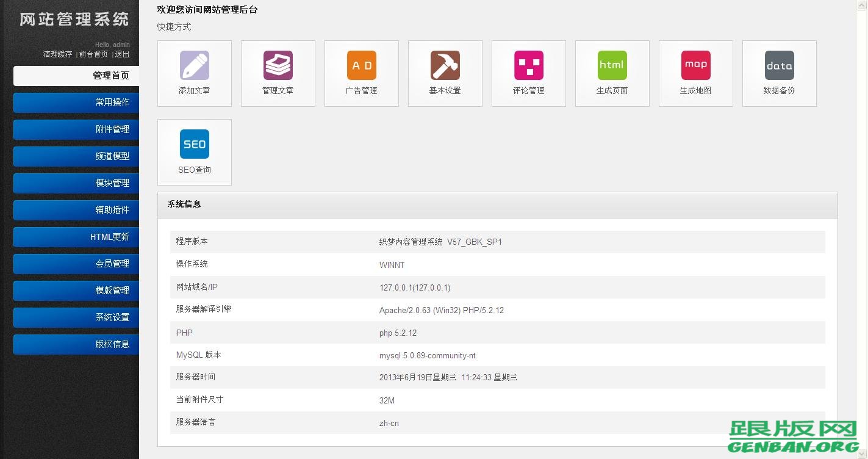
Task: Select 会员管理 in the sidebar
Action: click(x=76, y=264)
